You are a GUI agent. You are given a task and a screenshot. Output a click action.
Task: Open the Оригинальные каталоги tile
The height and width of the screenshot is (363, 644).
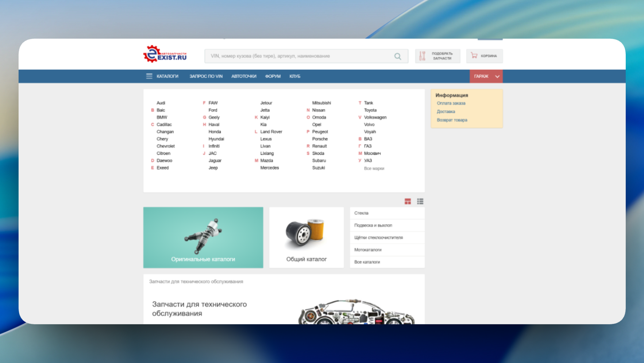(x=203, y=237)
